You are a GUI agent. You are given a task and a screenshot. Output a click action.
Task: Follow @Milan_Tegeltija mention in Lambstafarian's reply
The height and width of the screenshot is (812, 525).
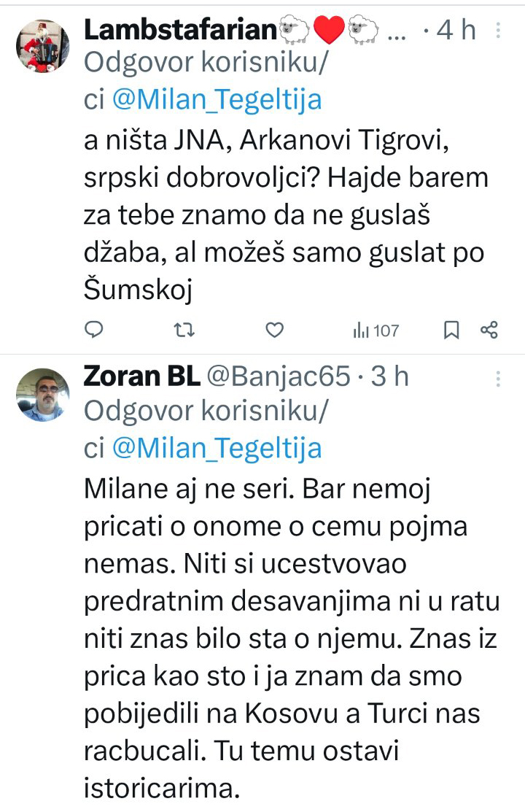216,99
